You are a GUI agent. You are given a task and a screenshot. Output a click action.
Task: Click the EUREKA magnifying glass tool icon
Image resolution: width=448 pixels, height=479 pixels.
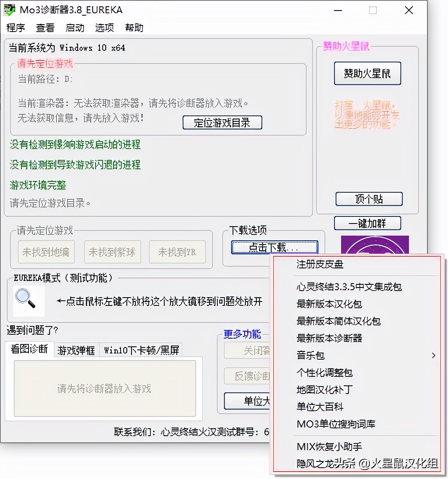click(x=28, y=301)
